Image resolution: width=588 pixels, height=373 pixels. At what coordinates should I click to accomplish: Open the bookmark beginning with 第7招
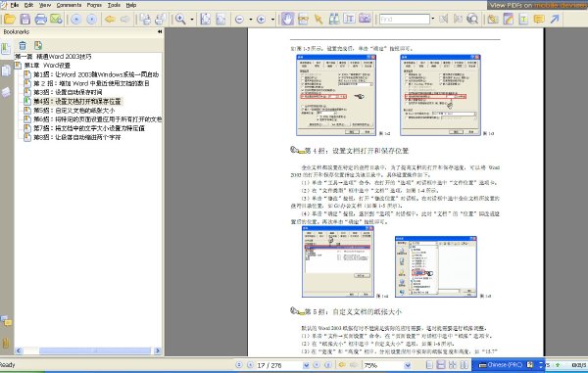pyautogui.click(x=89, y=128)
